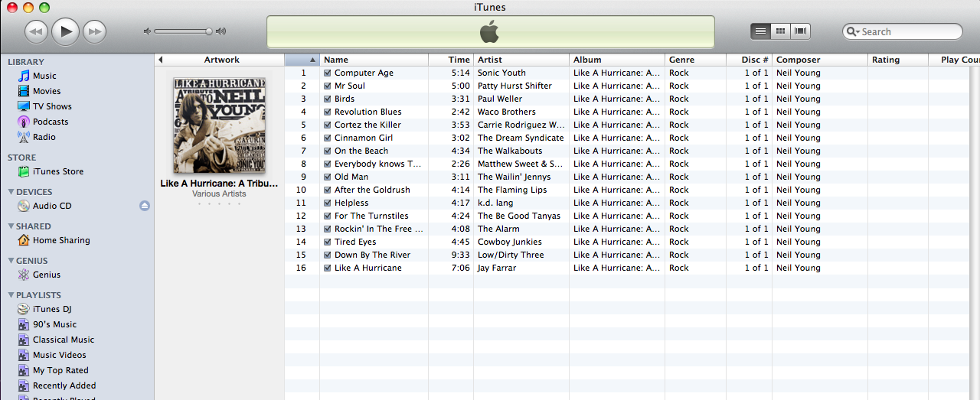Viewport: 980px width, 400px height.
Task: Click the Like A Hurricane album artwork
Action: pyautogui.click(x=220, y=125)
